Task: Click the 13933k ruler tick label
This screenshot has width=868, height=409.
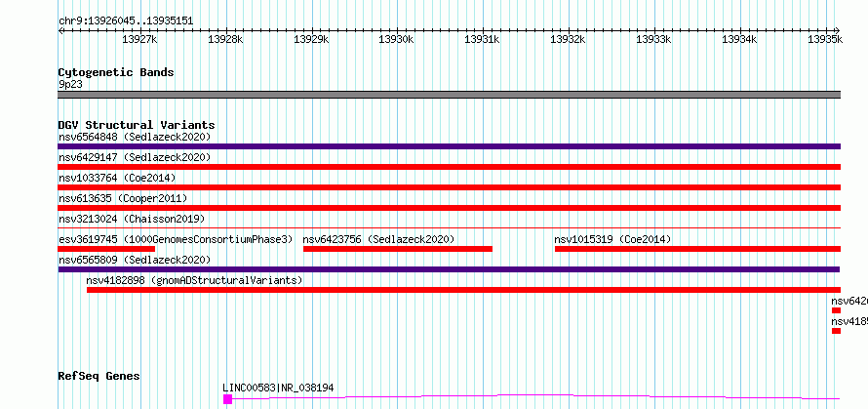Action: (653, 39)
